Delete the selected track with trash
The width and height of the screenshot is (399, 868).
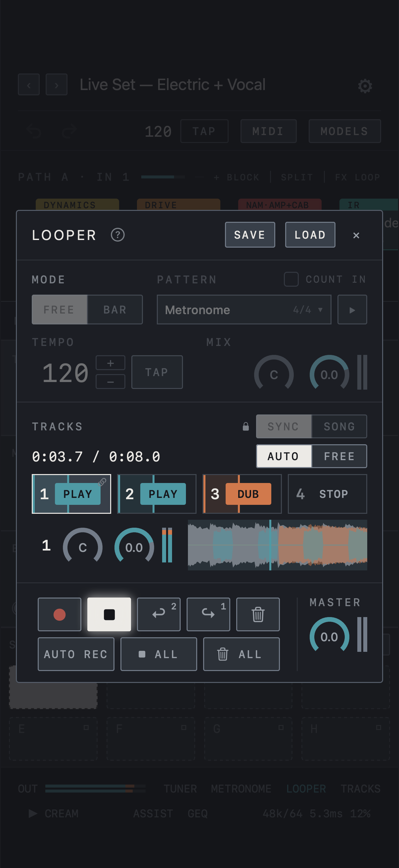click(258, 615)
